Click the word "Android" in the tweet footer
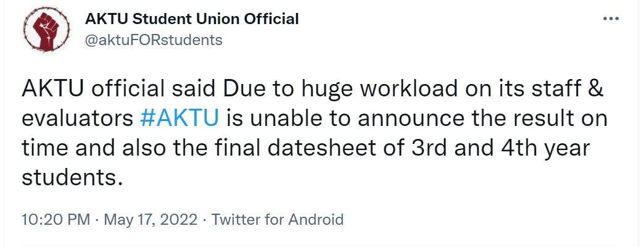644x247 pixels. 313,219
